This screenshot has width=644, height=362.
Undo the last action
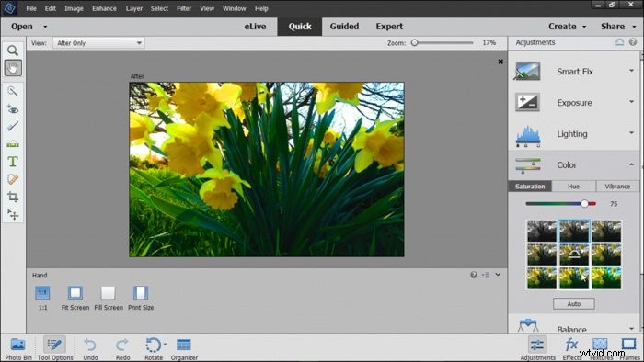click(x=90, y=348)
